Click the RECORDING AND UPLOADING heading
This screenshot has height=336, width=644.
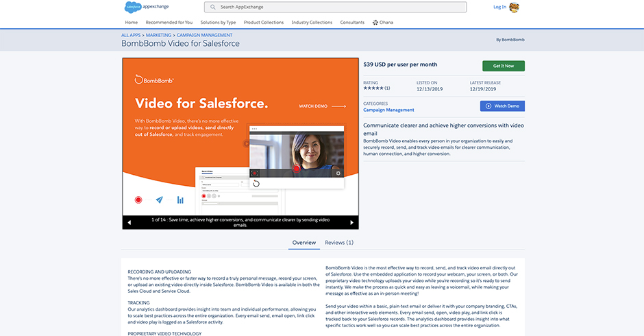coord(160,272)
